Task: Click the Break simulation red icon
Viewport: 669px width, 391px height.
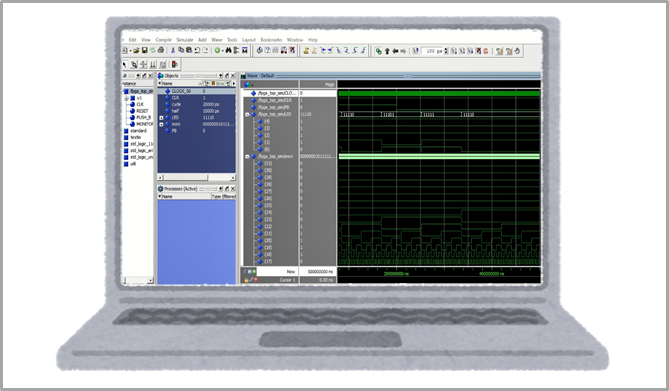Action: 485,51
